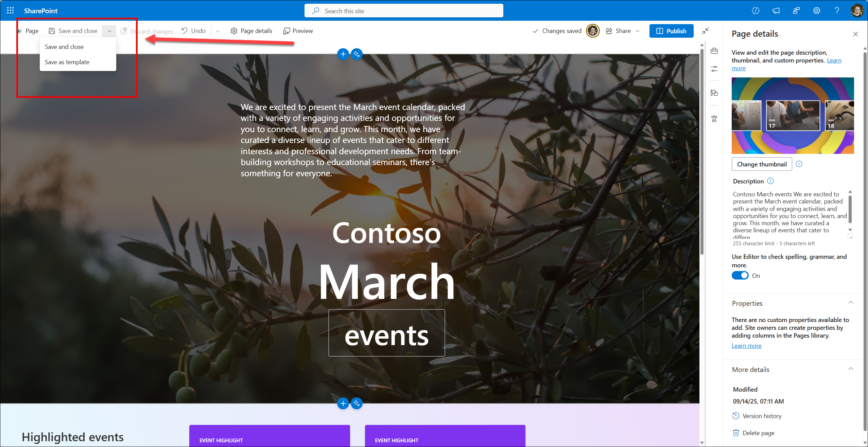
Task: Expand the Save and close dropdown arrow
Action: [x=109, y=31]
